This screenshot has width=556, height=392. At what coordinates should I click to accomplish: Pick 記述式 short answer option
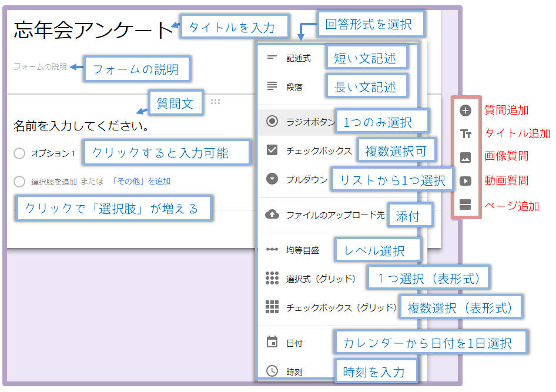(x=298, y=58)
